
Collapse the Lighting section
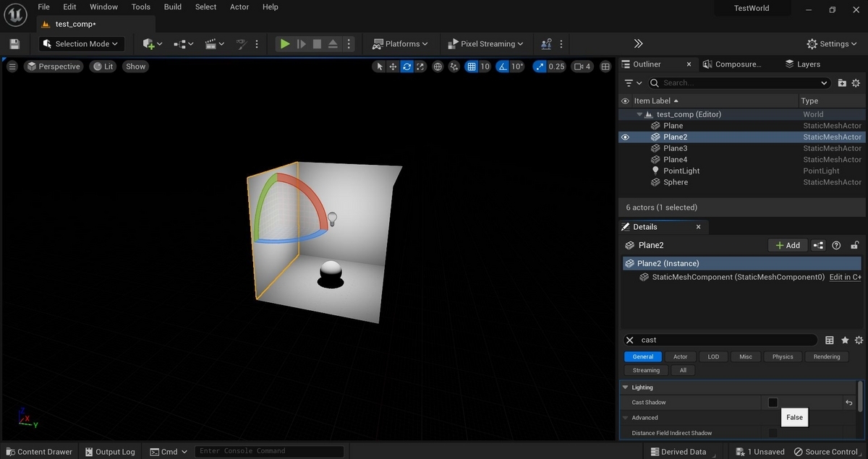point(626,387)
